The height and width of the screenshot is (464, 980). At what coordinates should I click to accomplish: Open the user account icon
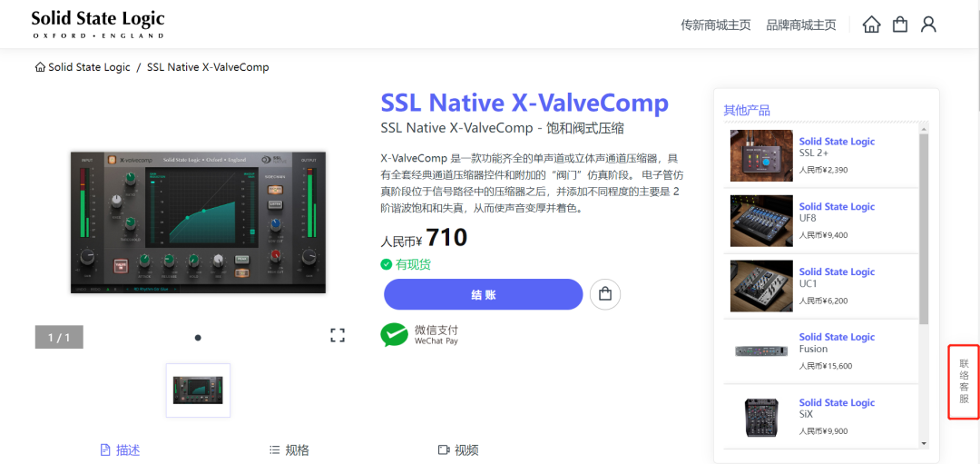[x=929, y=25]
